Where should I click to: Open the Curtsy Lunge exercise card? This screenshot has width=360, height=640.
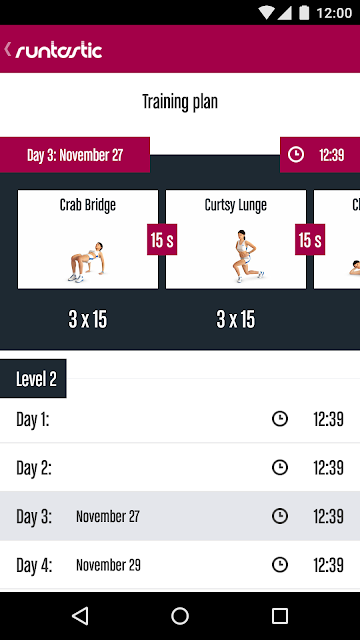tap(236, 240)
